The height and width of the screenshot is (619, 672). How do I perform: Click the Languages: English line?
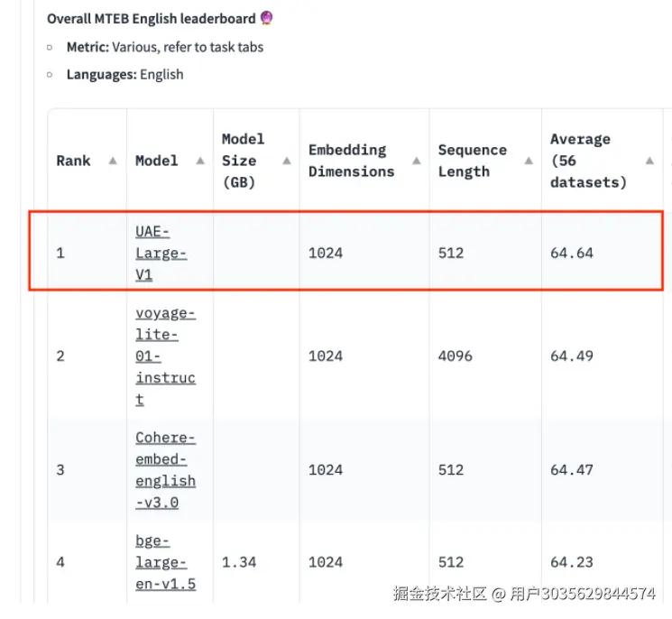[124, 74]
